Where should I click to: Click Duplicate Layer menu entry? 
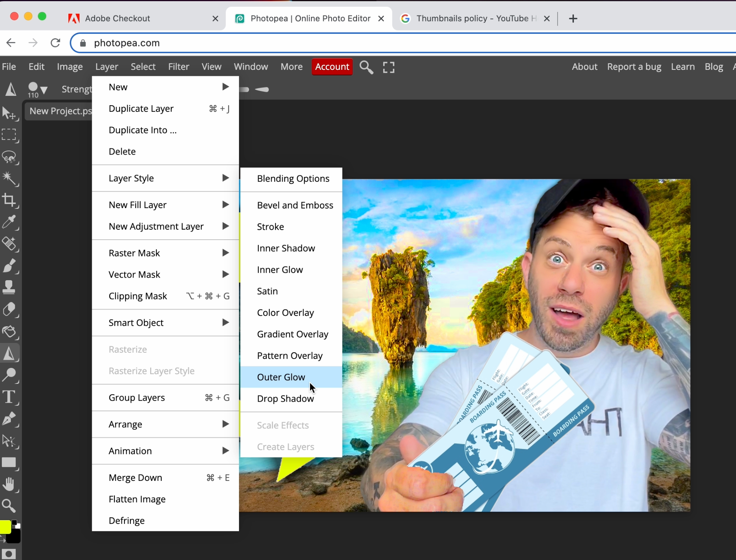[x=165, y=109]
